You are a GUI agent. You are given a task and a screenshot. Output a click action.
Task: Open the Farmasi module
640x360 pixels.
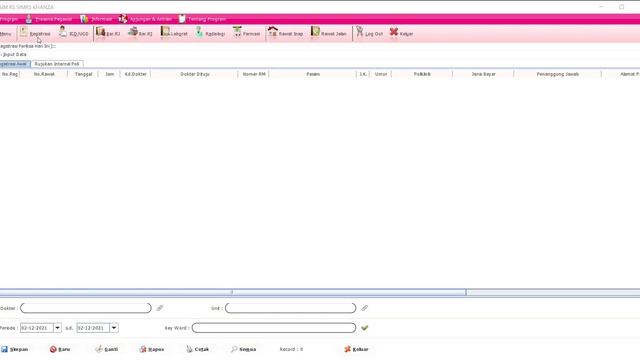point(247,33)
